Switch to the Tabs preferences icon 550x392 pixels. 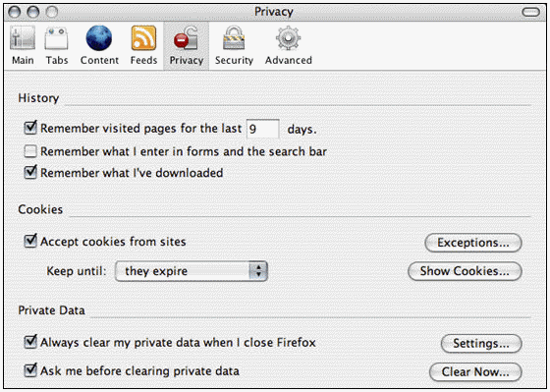point(57,38)
